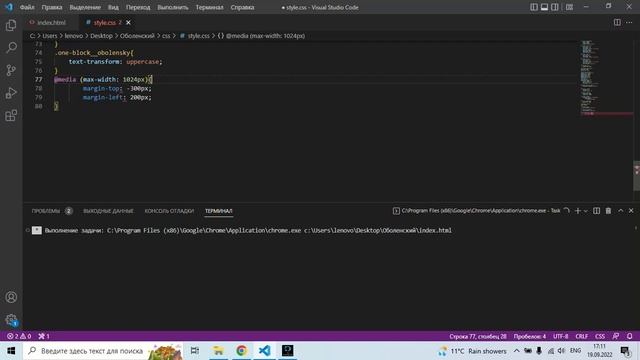Change line endings via CRLF
This screenshot has height=360, width=640.
click(582, 336)
